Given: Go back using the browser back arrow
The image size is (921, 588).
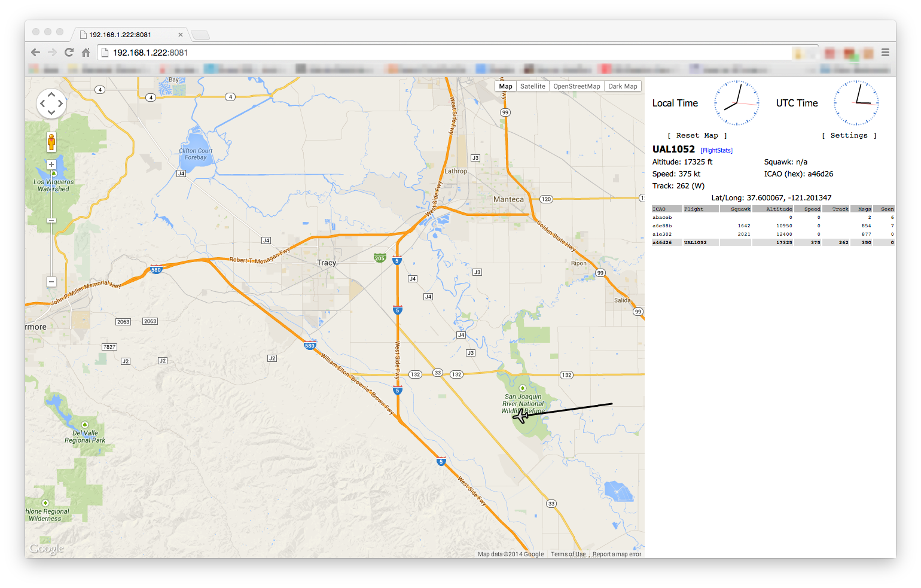Looking at the screenshot, I should point(35,53).
